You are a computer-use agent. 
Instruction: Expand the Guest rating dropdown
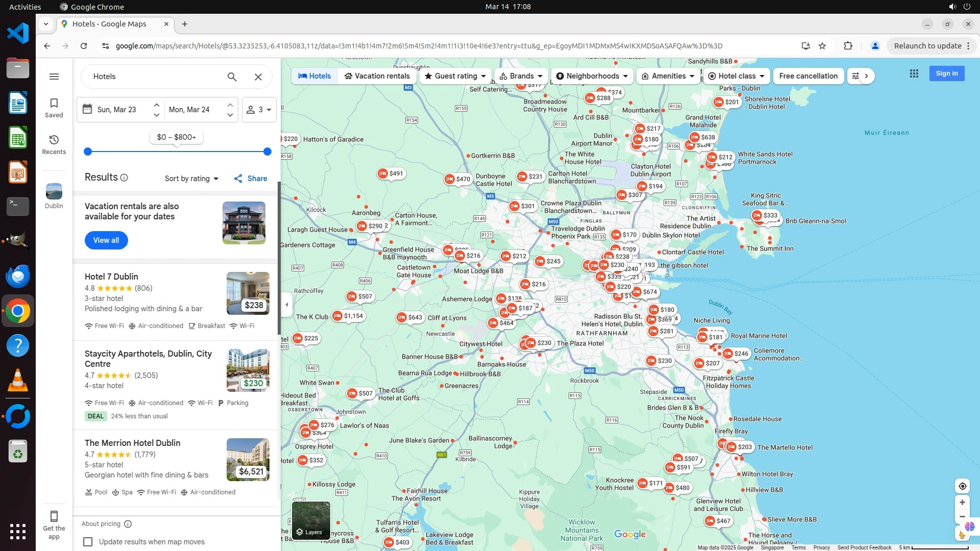click(x=455, y=76)
